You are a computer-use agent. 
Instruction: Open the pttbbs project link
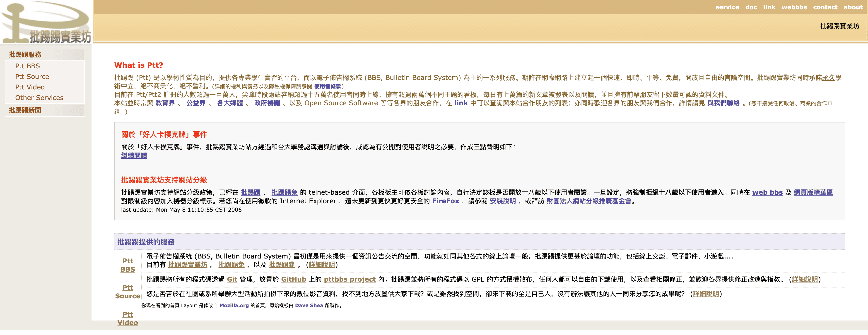(350, 279)
